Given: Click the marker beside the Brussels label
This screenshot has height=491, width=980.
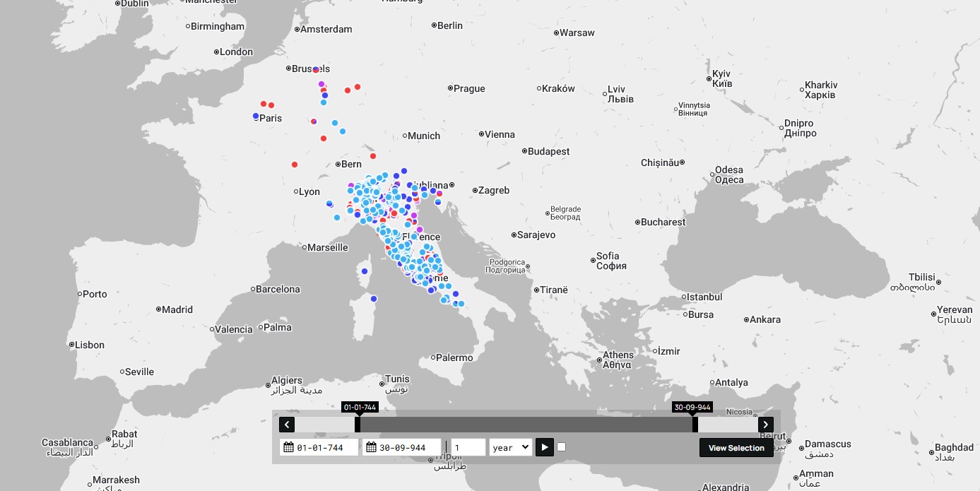Looking at the screenshot, I should coord(316,70).
